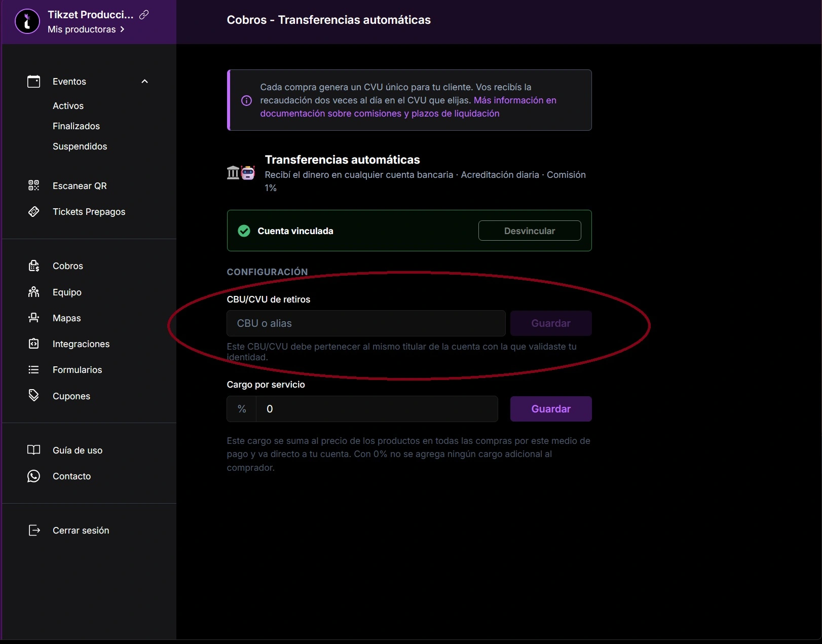The width and height of the screenshot is (822, 644).
Task: Open Equipo from the sidebar icon
Action: point(33,292)
